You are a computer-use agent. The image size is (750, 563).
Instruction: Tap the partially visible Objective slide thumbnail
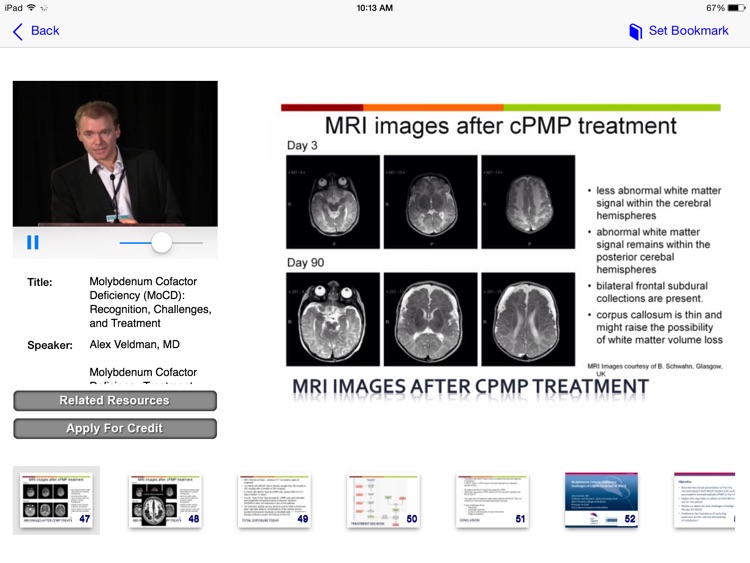[x=705, y=500]
